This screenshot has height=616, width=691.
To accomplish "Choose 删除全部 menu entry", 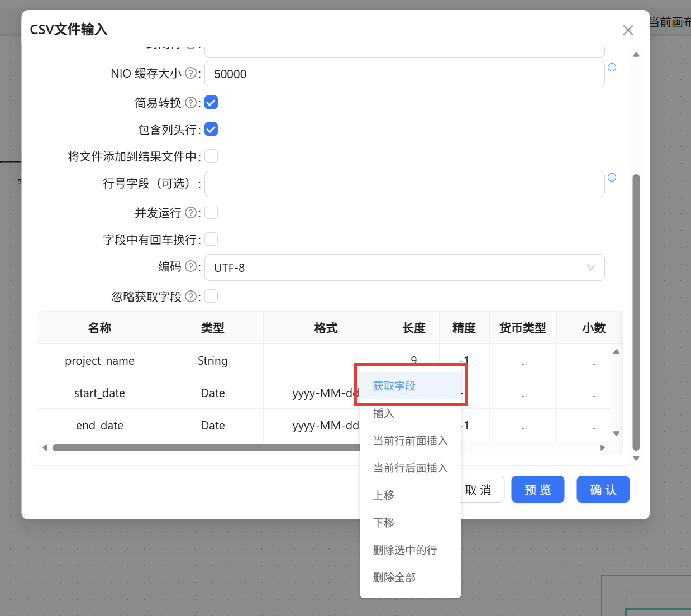I will [x=410, y=577].
